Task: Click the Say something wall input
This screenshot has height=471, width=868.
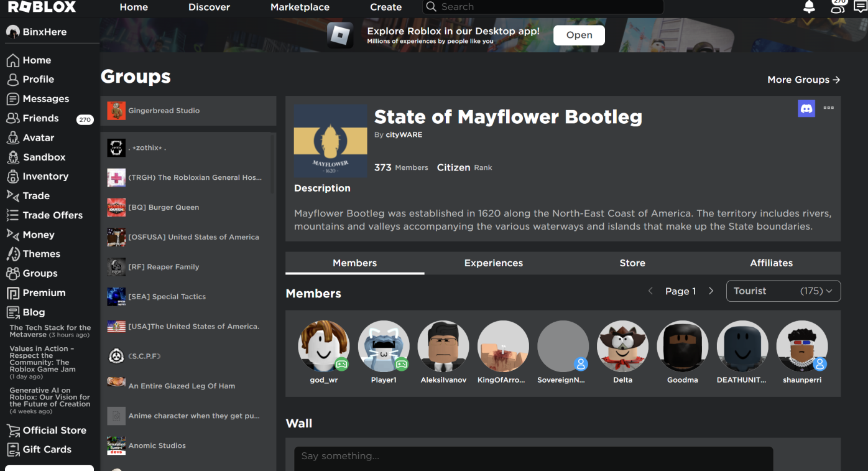Action: 533,457
